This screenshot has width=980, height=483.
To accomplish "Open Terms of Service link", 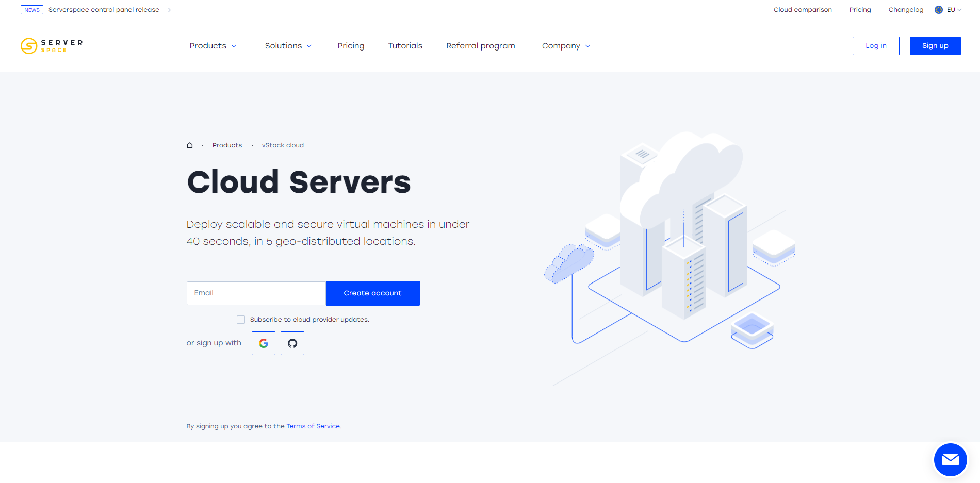I will point(313,426).
